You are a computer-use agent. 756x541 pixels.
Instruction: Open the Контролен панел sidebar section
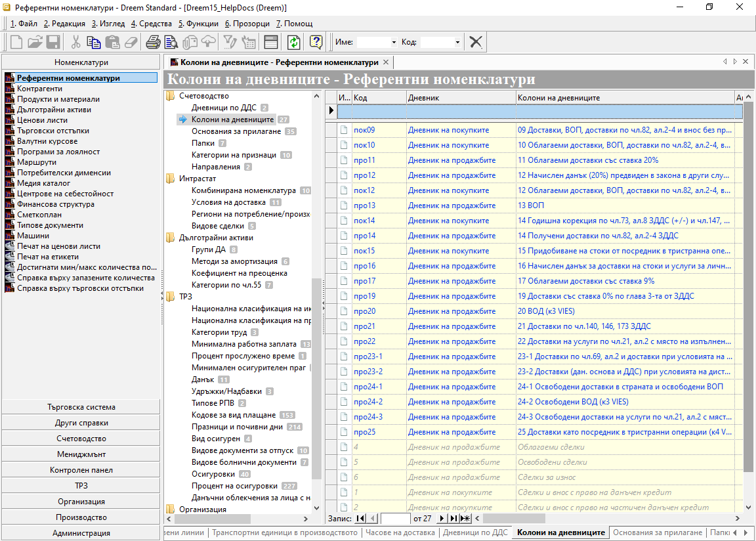click(x=81, y=470)
